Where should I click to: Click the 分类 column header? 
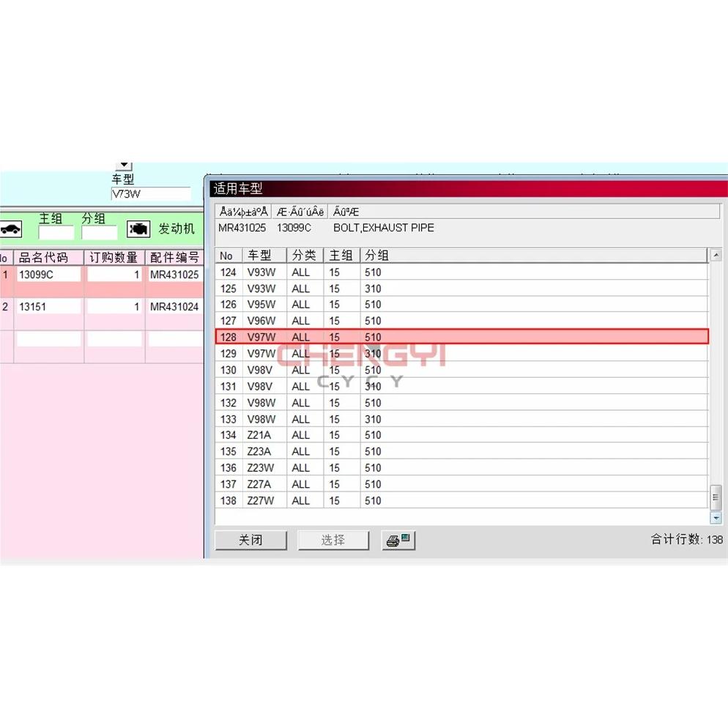click(305, 256)
